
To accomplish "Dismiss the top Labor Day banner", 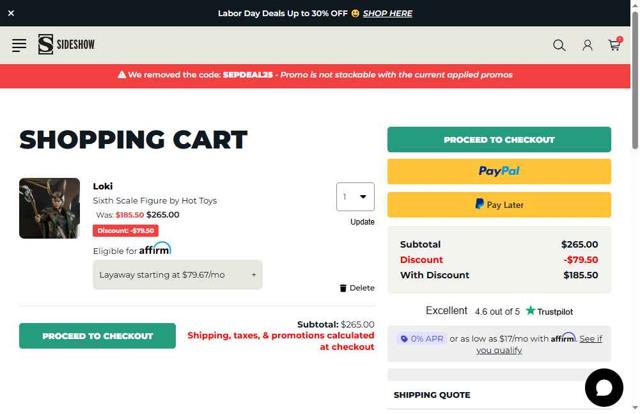I will point(11,13).
